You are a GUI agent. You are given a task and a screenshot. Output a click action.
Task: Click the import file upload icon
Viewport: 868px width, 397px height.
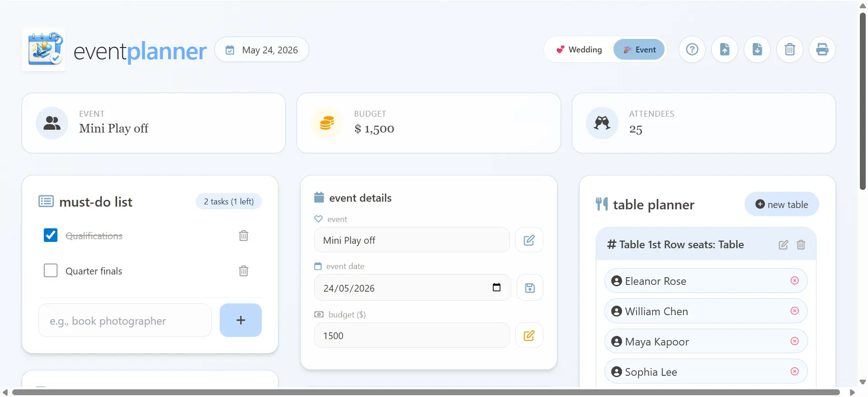pos(725,49)
